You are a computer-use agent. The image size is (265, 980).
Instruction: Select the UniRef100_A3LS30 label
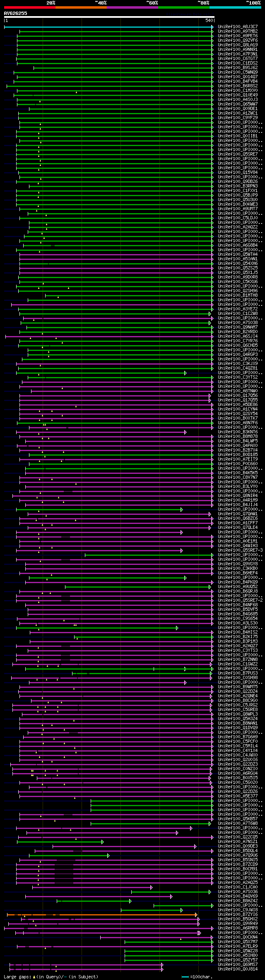pyautogui.click(x=238, y=623)
